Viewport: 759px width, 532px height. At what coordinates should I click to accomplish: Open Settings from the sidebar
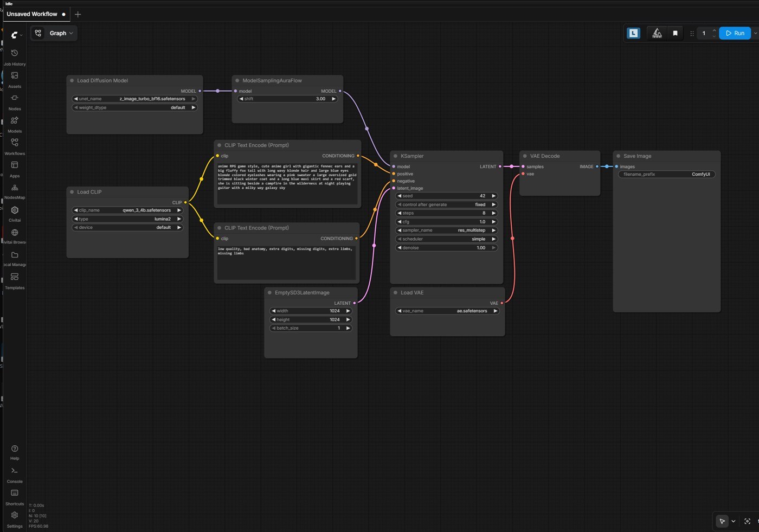[x=15, y=519]
